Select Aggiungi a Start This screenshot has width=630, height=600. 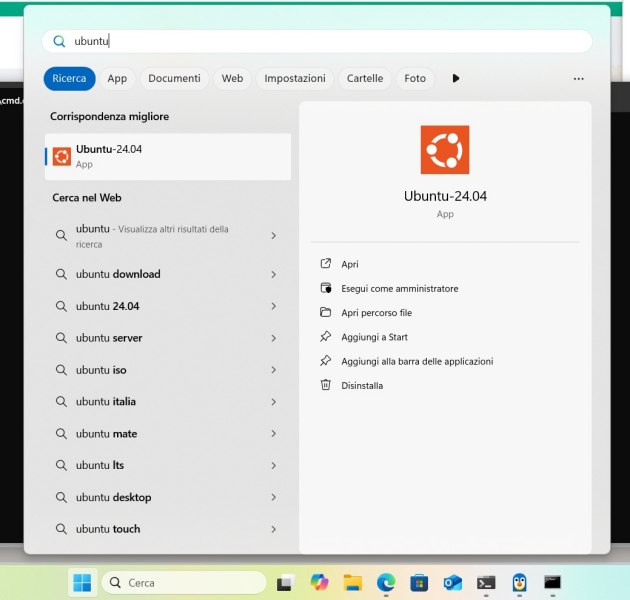click(374, 337)
